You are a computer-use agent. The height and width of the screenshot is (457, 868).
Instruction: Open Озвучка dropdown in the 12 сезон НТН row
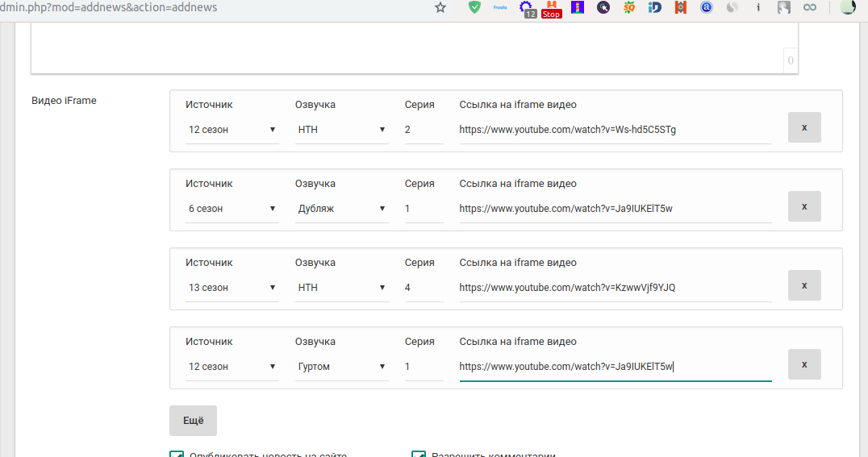click(341, 130)
